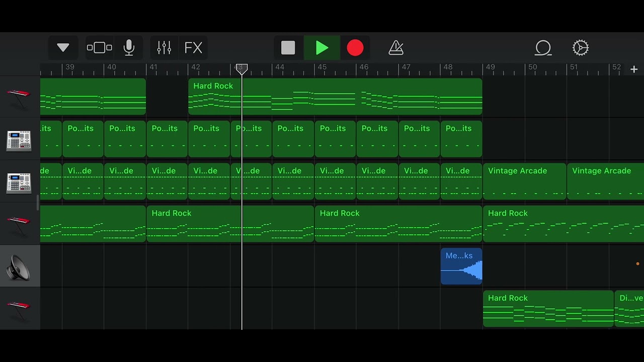Stop playback with square button
This screenshot has width=644, height=362.
[288, 48]
